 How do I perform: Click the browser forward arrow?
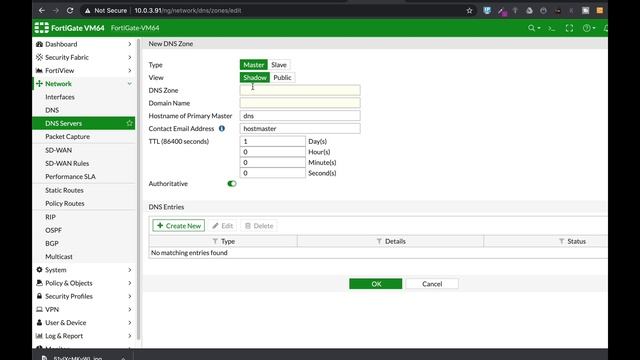[56, 10]
